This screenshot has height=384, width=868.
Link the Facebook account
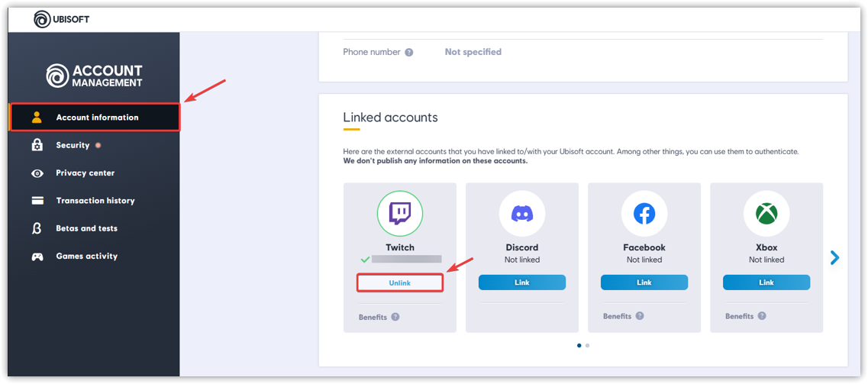point(644,282)
